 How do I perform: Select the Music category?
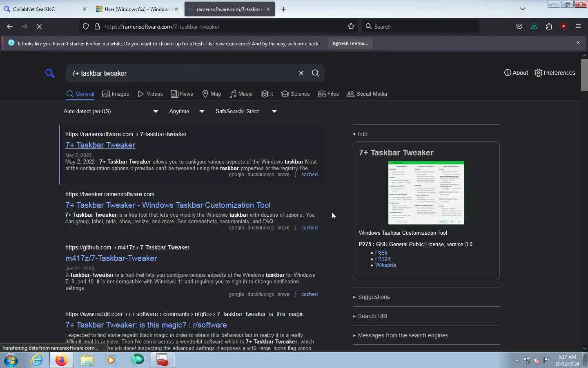pyautogui.click(x=241, y=94)
